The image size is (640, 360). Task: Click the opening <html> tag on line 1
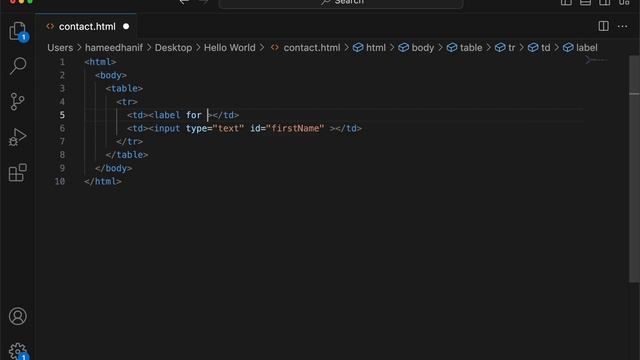tap(100, 62)
